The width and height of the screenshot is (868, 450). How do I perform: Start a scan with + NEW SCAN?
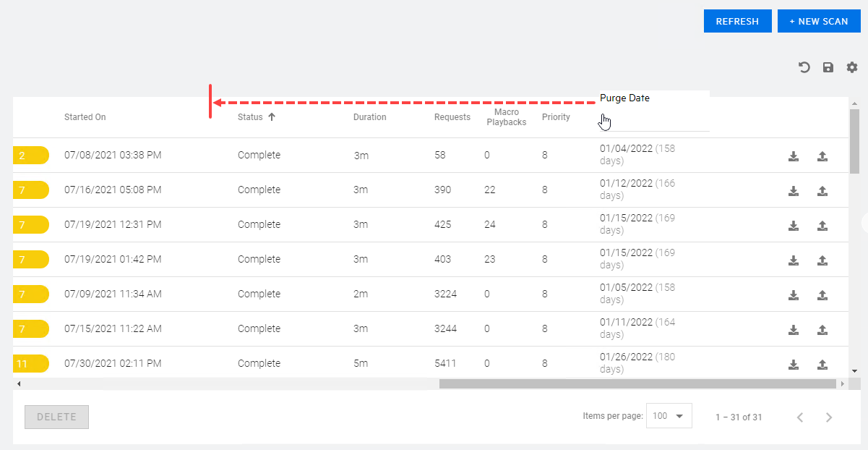818,21
